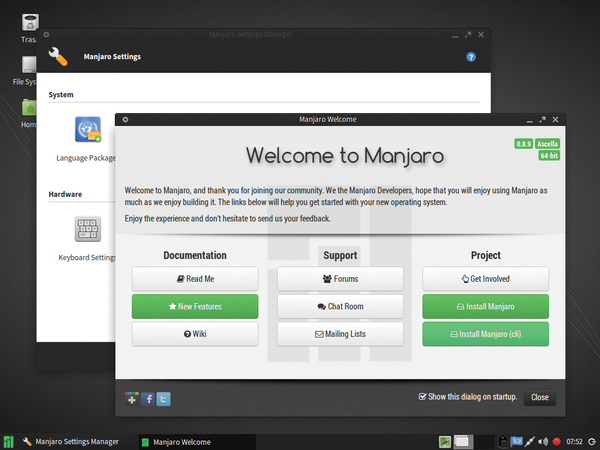Open the New Features button

195,307
